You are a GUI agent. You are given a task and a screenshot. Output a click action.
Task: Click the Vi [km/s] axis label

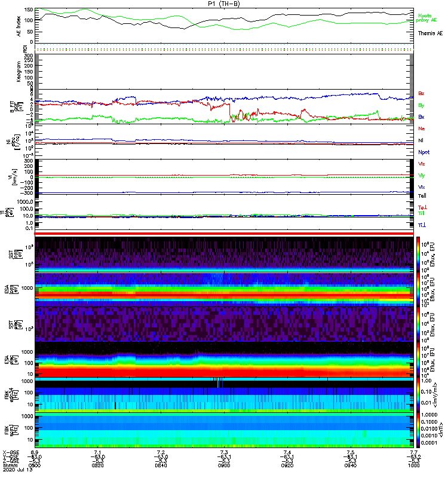pyautogui.click(x=14, y=177)
